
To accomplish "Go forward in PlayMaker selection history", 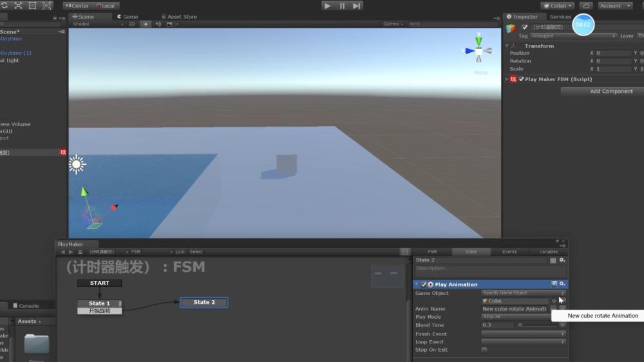I will click(x=71, y=252).
